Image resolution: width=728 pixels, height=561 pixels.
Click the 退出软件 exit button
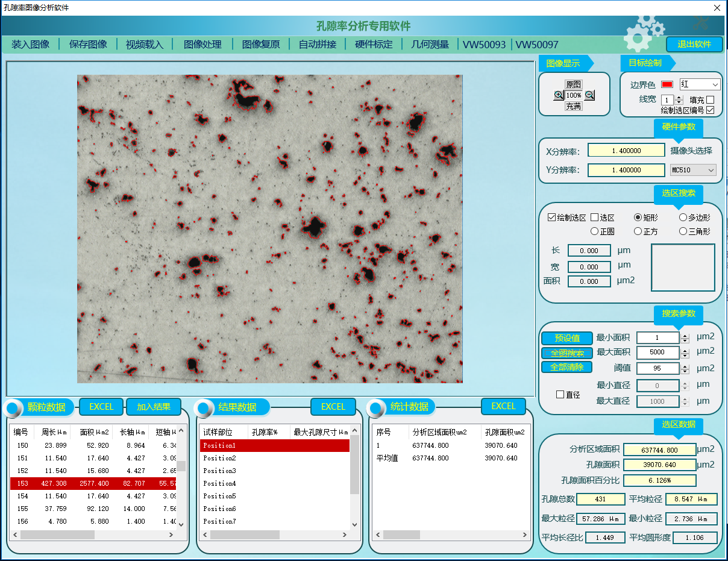coord(694,45)
